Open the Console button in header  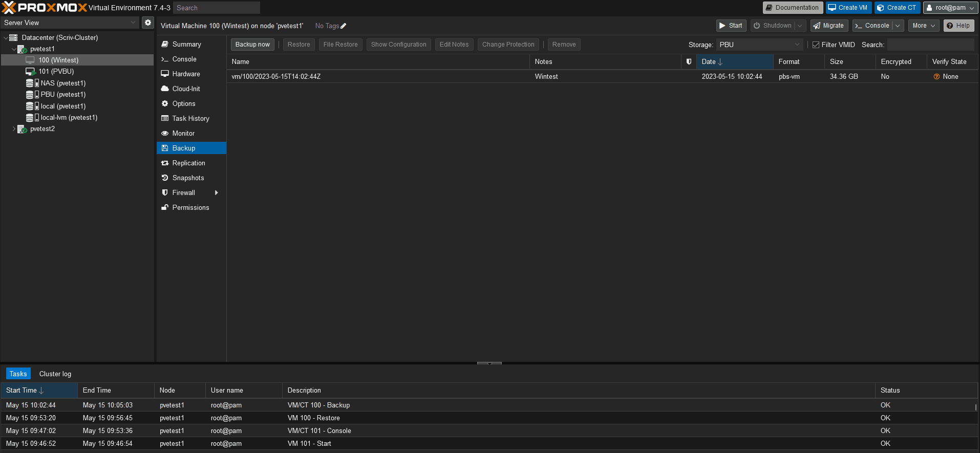[x=872, y=26]
